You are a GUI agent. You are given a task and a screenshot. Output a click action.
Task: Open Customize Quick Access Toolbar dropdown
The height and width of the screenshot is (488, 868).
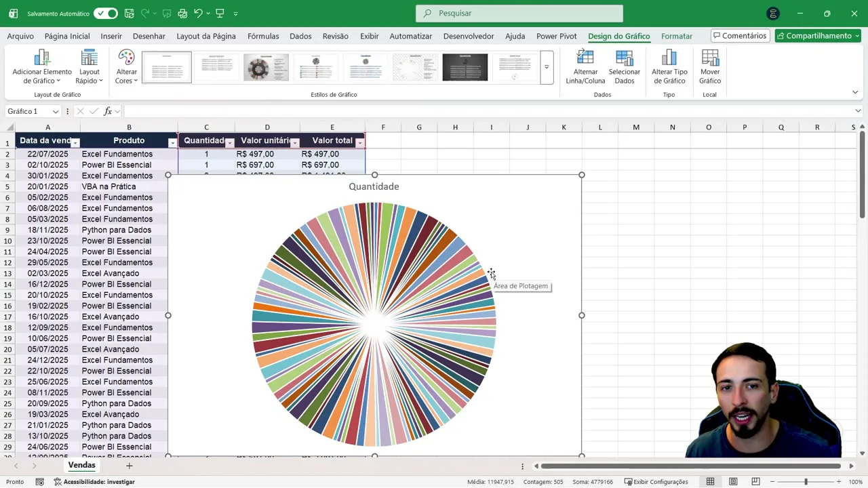[235, 14]
